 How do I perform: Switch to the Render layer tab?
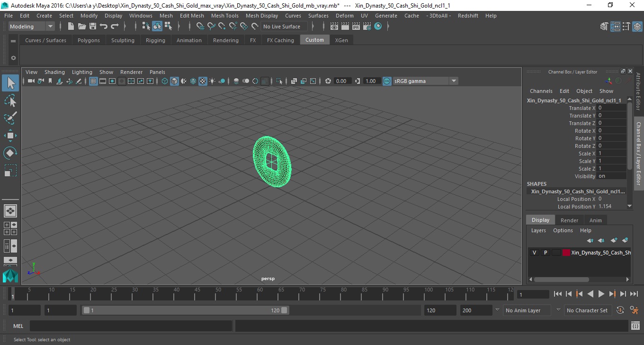click(569, 220)
